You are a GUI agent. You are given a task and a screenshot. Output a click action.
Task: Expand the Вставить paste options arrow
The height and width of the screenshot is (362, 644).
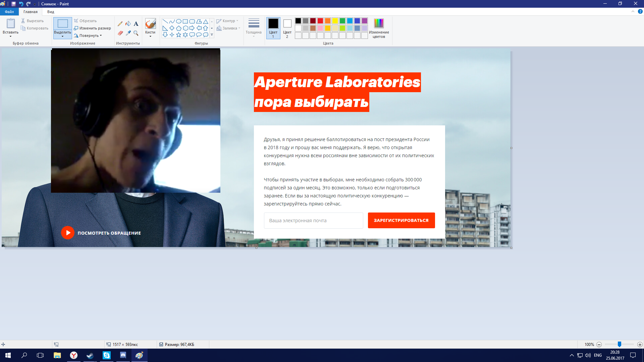pos(11,37)
